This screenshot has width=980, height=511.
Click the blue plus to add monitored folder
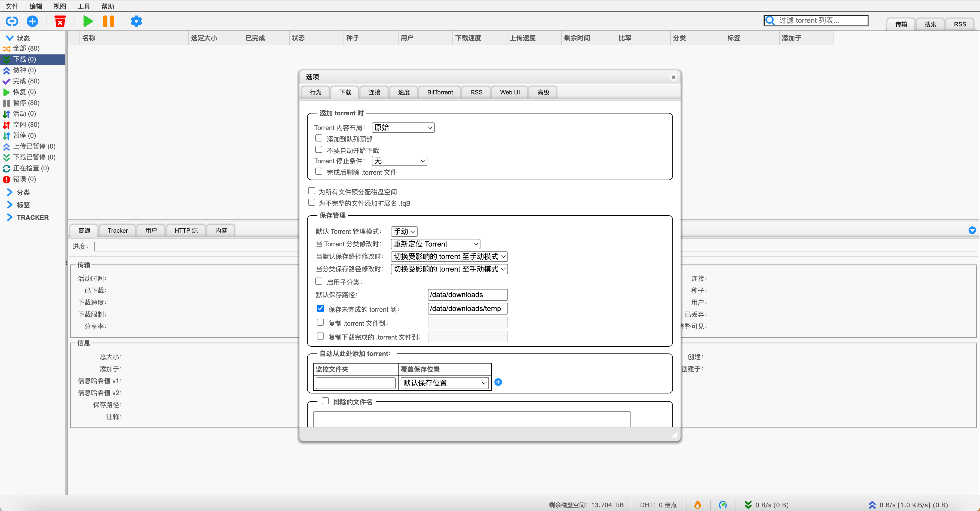coord(498,382)
